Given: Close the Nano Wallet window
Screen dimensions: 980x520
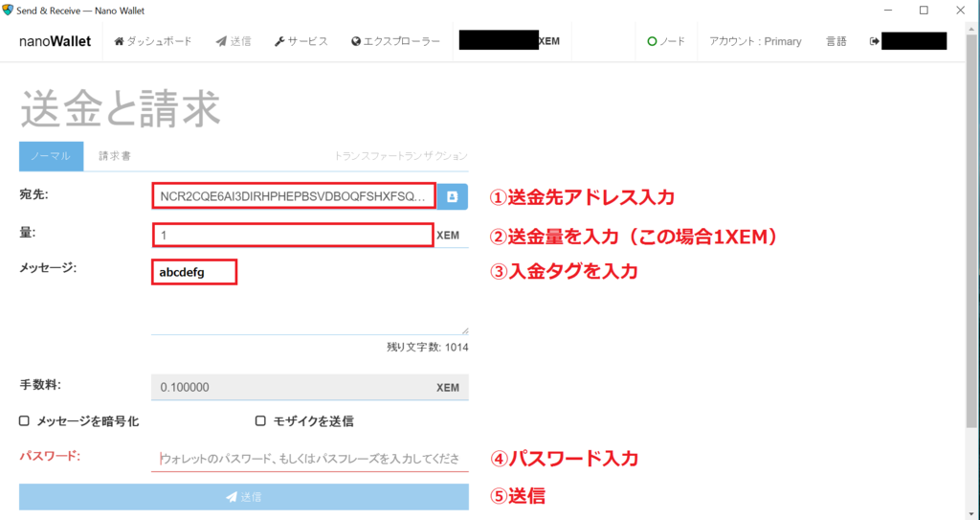Looking at the screenshot, I should pos(961,10).
